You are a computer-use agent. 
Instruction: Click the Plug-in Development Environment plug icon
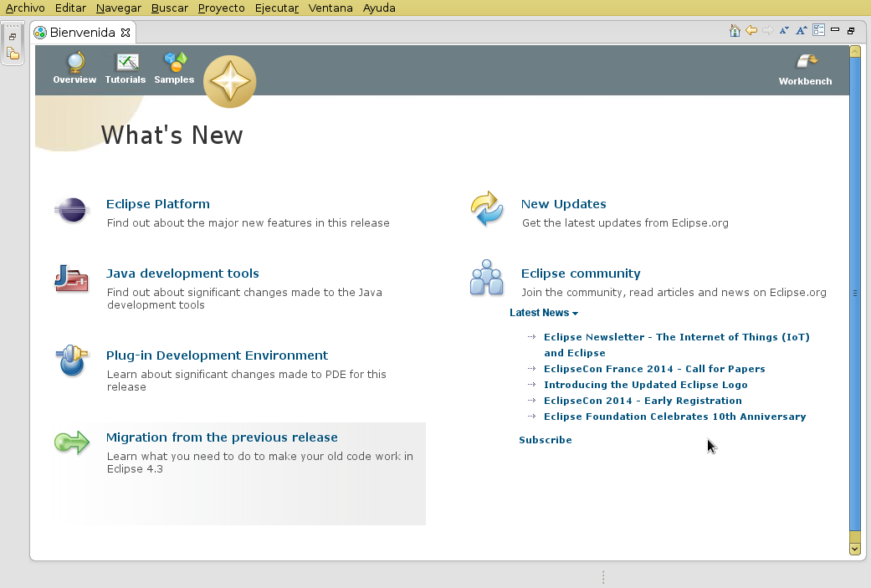point(72,360)
